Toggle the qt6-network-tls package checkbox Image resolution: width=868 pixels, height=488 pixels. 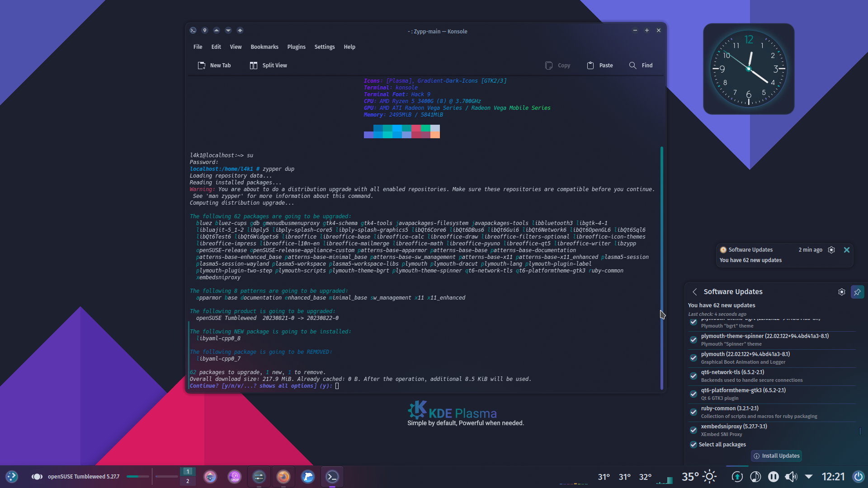coord(693,376)
